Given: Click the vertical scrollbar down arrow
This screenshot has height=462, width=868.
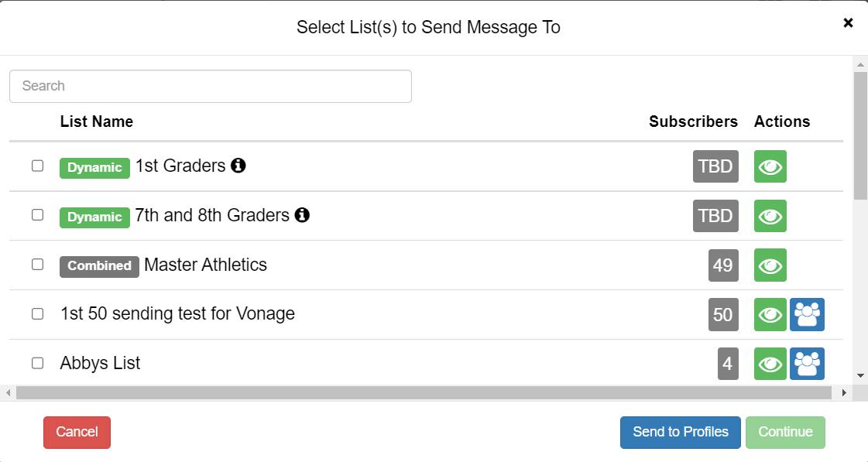Looking at the screenshot, I should click(x=860, y=375).
